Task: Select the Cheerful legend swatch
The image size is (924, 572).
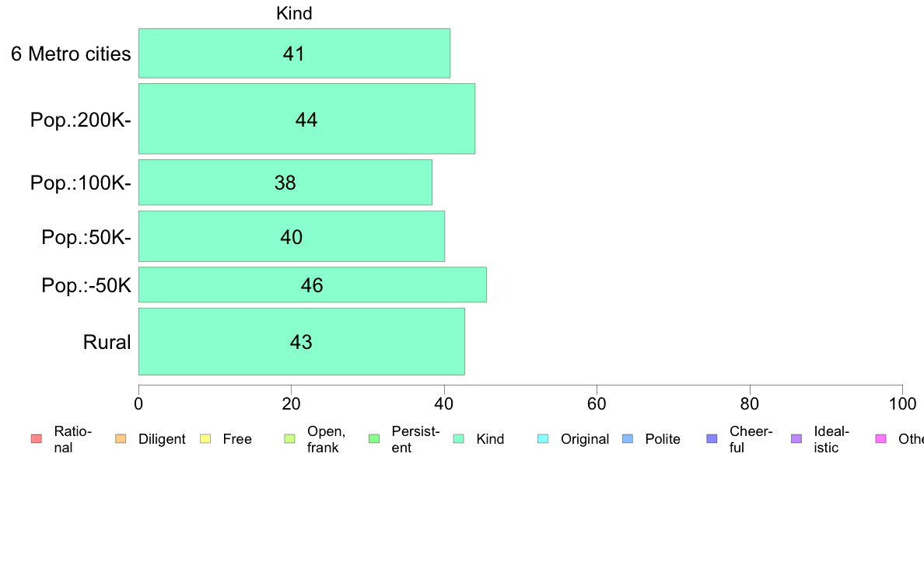Action: (x=712, y=439)
